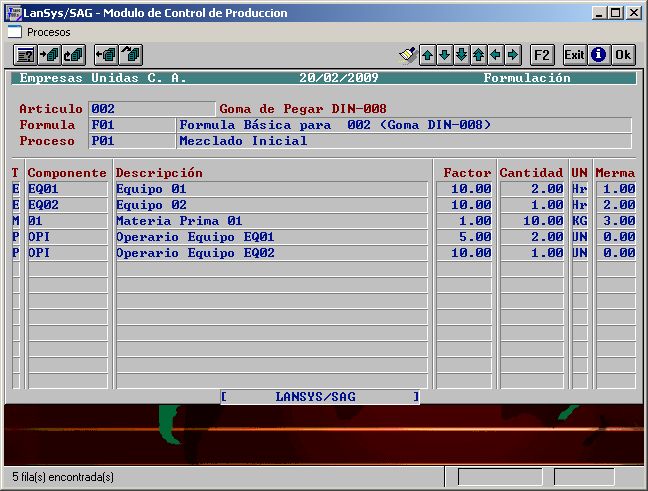Click the double down arrow icon
This screenshot has height=491, width=648.
[462, 55]
